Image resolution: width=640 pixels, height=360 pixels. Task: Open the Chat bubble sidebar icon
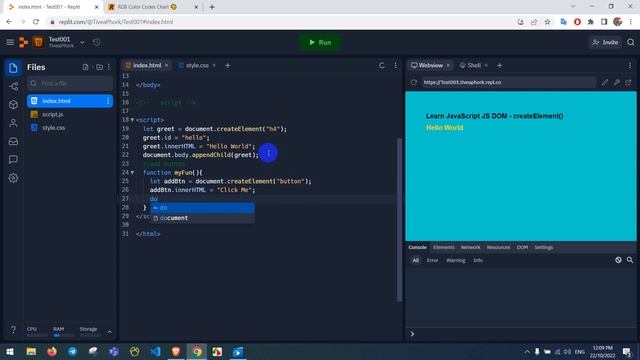[x=13, y=160]
